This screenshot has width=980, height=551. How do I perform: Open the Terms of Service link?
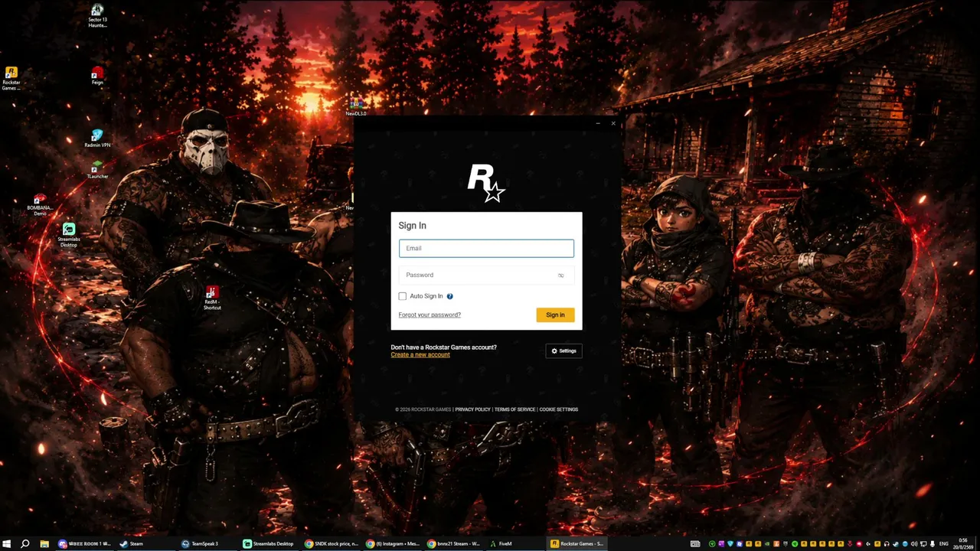point(514,409)
